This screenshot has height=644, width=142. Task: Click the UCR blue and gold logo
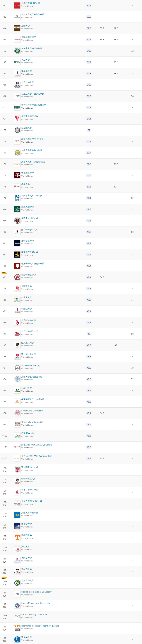point(17,515)
